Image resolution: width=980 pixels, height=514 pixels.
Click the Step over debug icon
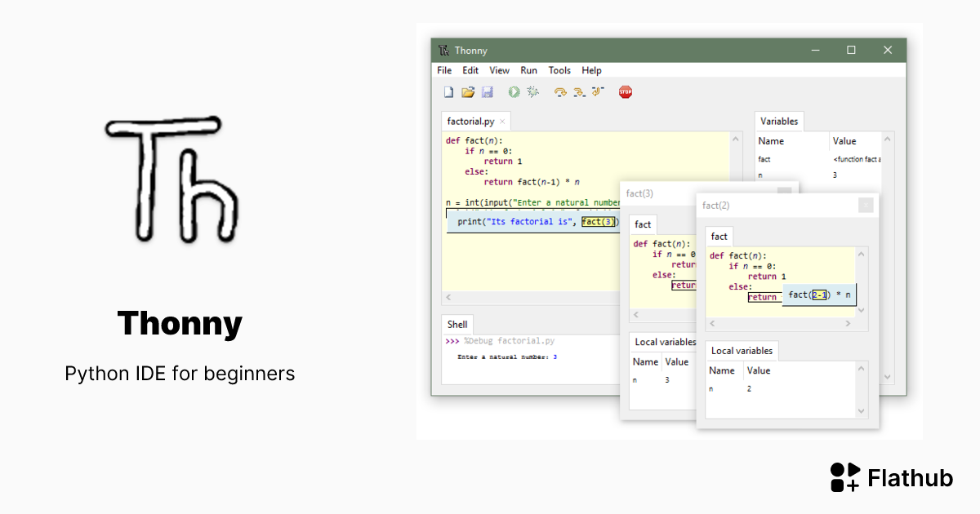[x=560, y=92]
